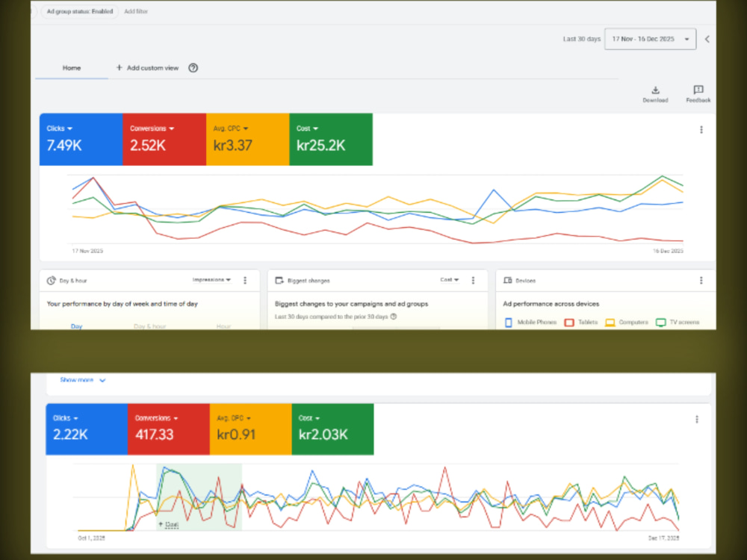Click Add custom view
Screen dimensions: 747x560
tap(147, 68)
